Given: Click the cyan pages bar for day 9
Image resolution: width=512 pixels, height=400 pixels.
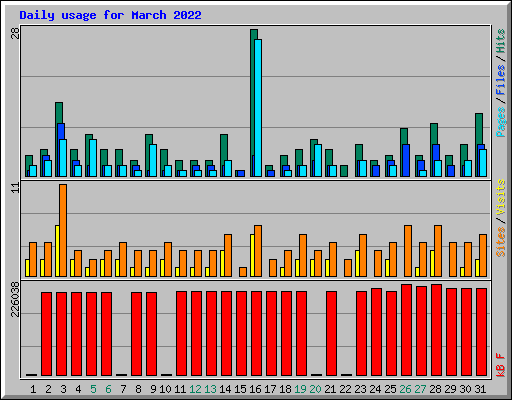Looking at the screenshot, I should (153, 160).
